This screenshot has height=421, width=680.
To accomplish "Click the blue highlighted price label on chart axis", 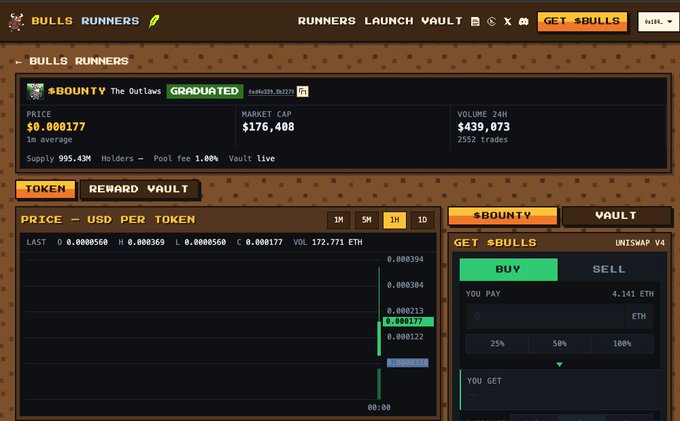I will tap(408, 363).
